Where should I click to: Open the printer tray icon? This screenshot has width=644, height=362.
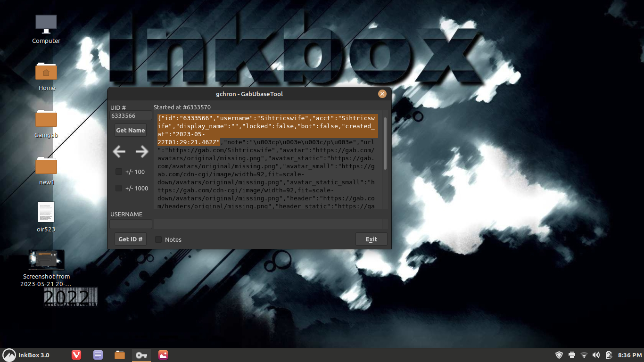pos(572,355)
